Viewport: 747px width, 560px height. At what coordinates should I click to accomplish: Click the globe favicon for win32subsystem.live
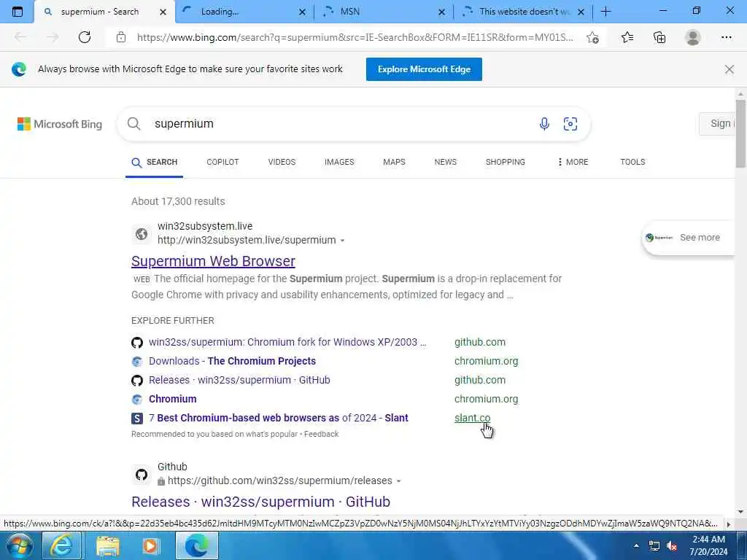click(x=141, y=234)
